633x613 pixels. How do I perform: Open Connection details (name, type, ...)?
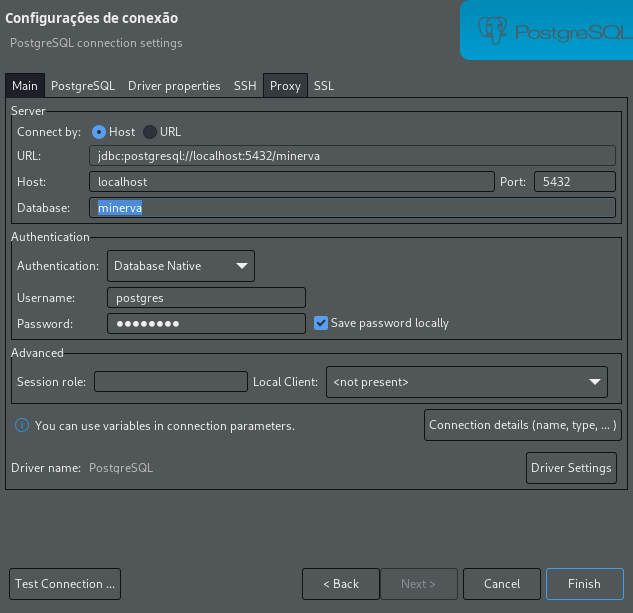(523, 425)
